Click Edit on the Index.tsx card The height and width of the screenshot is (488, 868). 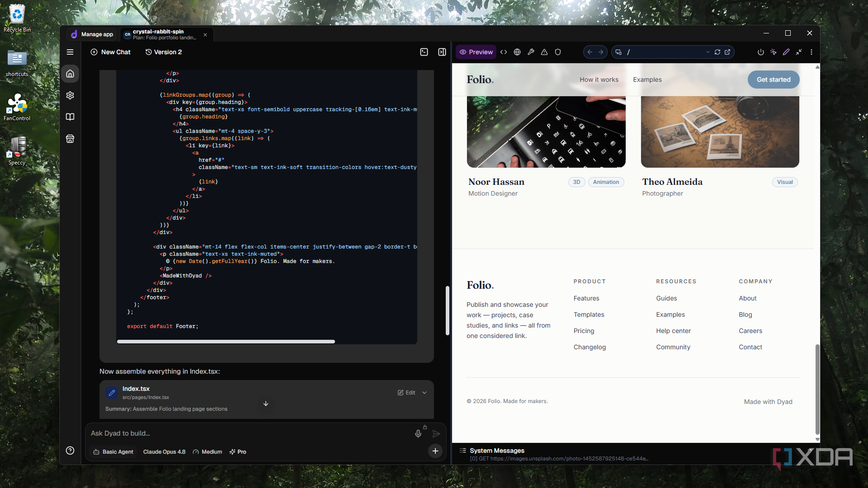[x=406, y=393]
